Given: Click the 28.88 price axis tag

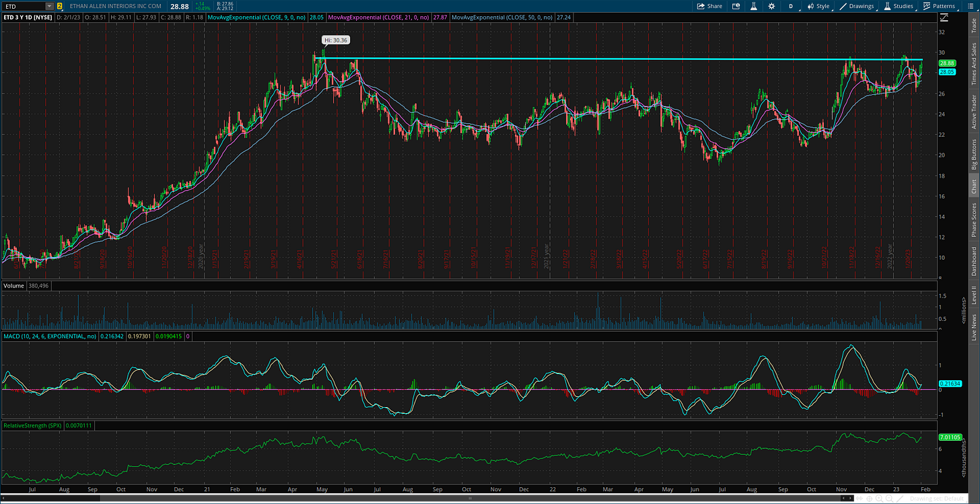Looking at the screenshot, I should 948,64.
